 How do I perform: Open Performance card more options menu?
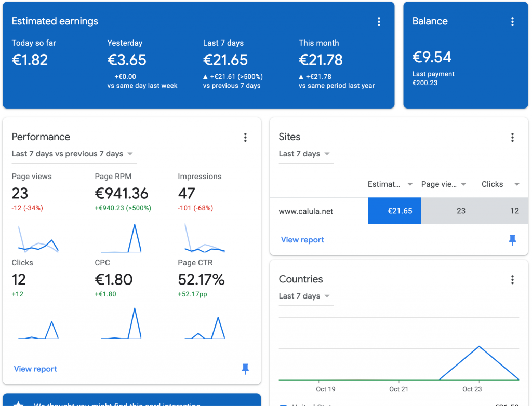[245, 137]
